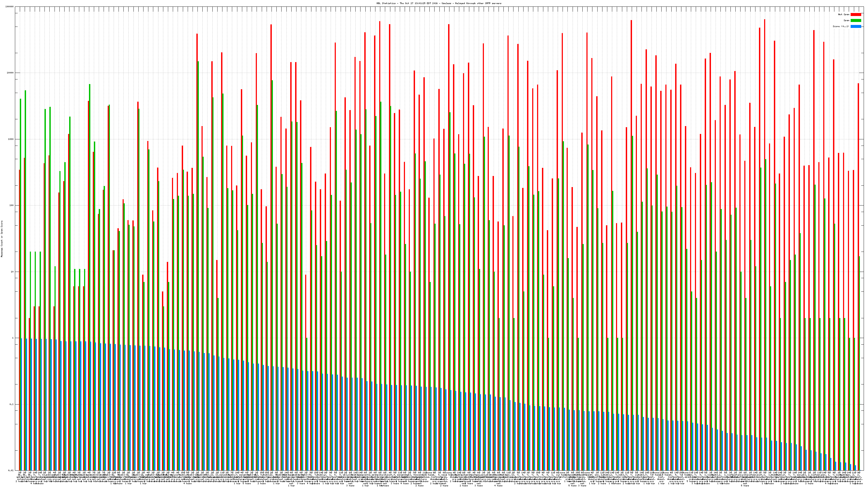The width and height of the screenshot is (868, 488).
Task: Click the RBL Statistics chart title
Action: click(x=439, y=3)
